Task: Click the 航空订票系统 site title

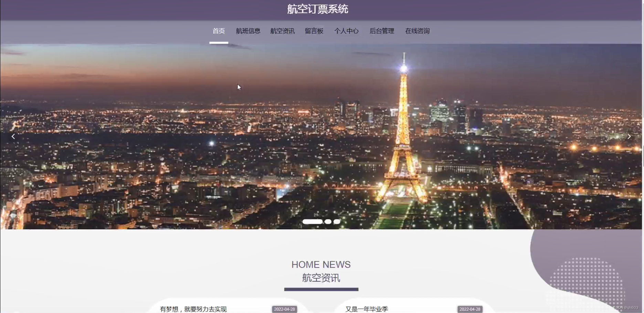Action: tap(318, 9)
